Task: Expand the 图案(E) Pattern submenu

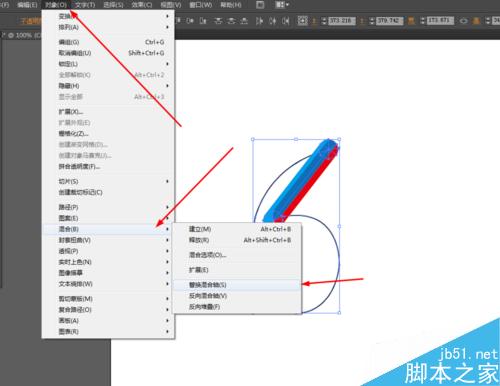Action: pos(108,218)
